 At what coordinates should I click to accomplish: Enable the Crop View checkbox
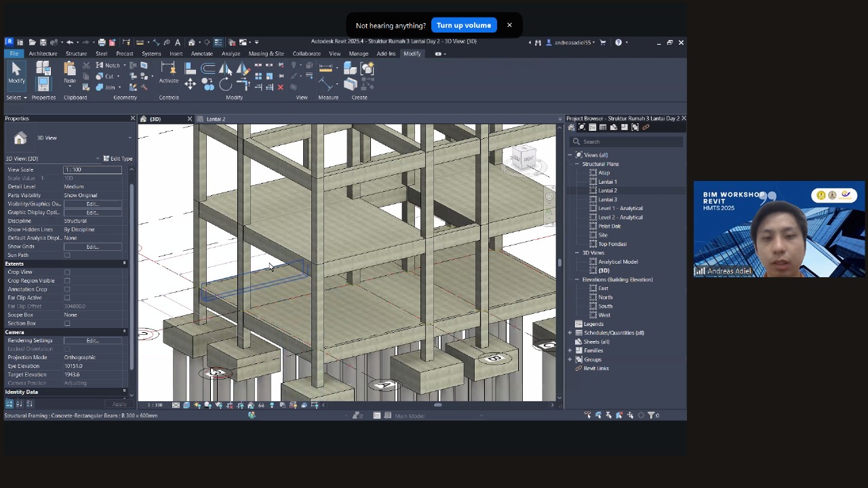tap(67, 272)
